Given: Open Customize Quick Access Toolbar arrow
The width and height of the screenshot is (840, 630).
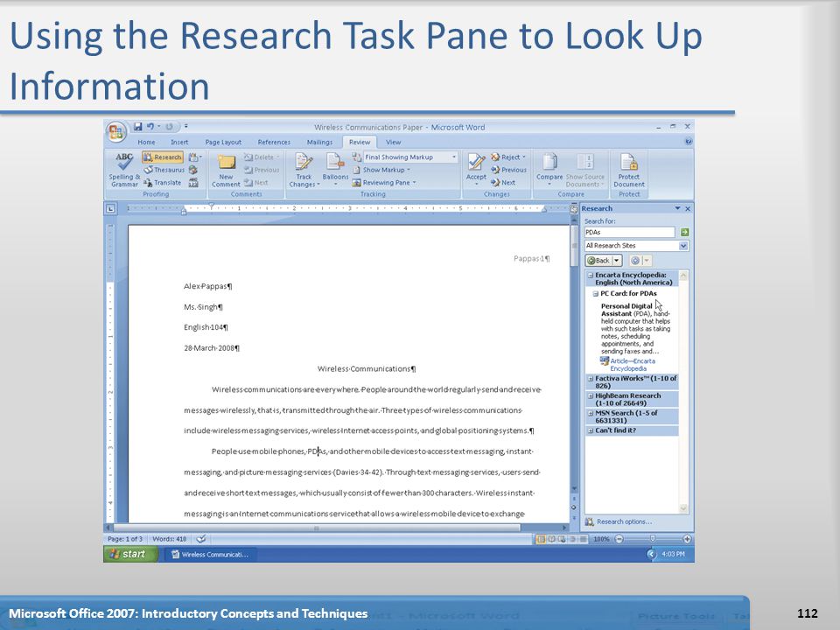Looking at the screenshot, I should click(x=185, y=126).
